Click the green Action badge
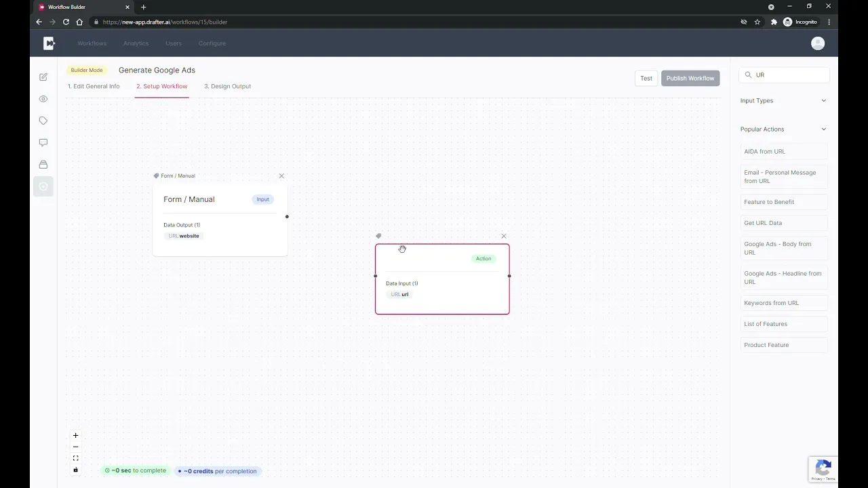Image resolution: width=868 pixels, height=488 pixels. (x=484, y=259)
